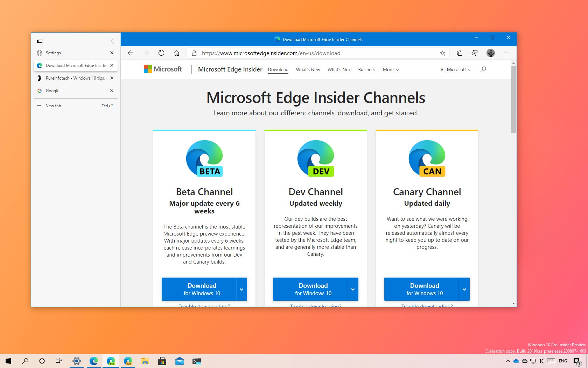588x368 pixels.
Task: Click the ENG language indicator
Action: click(x=563, y=361)
